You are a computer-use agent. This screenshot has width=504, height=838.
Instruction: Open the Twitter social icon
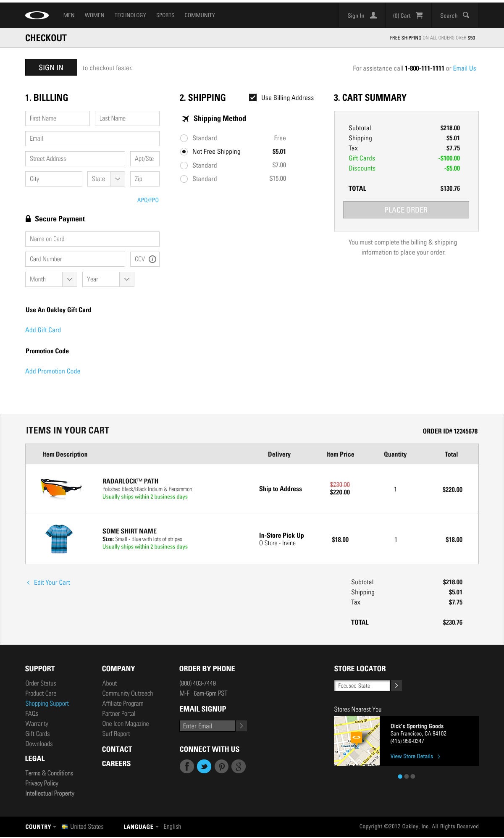[204, 766]
